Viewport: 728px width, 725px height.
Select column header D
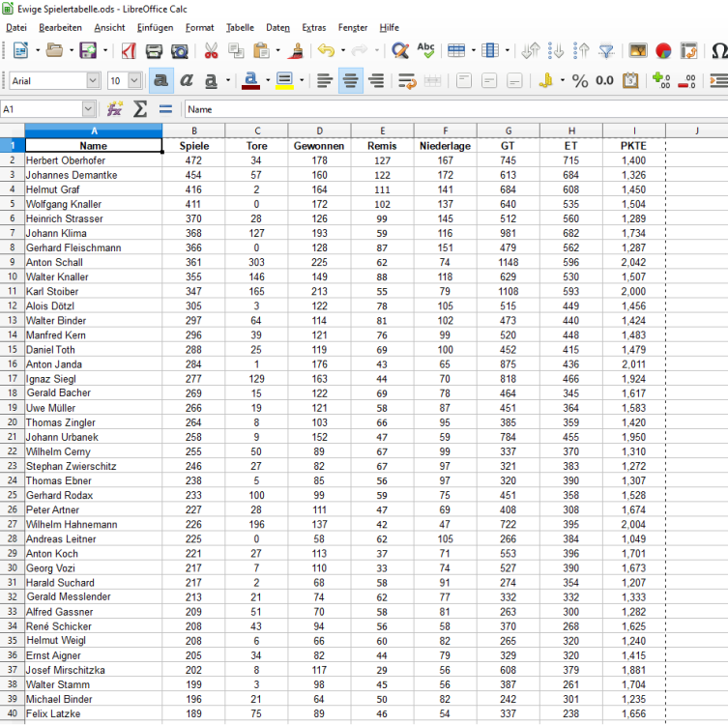319,130
